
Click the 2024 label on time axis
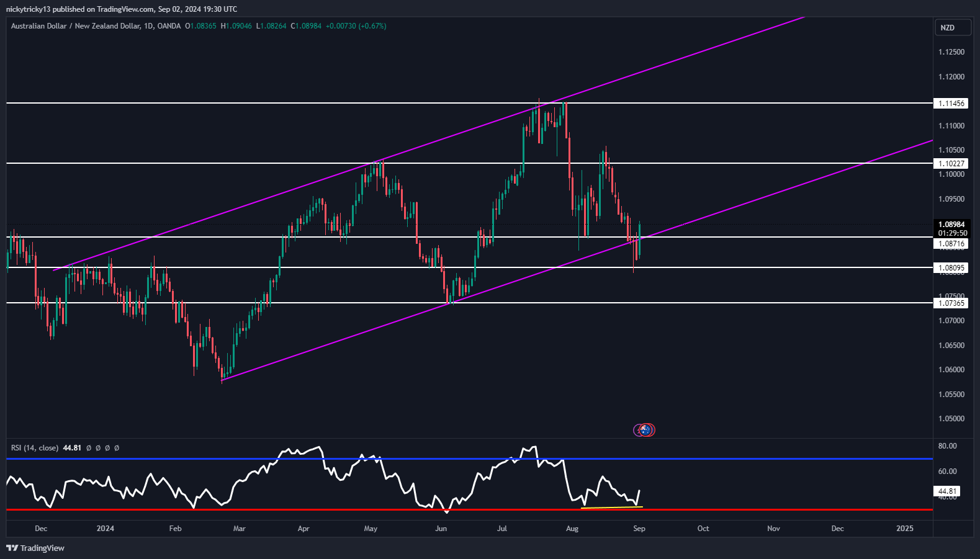coord(106,529)
